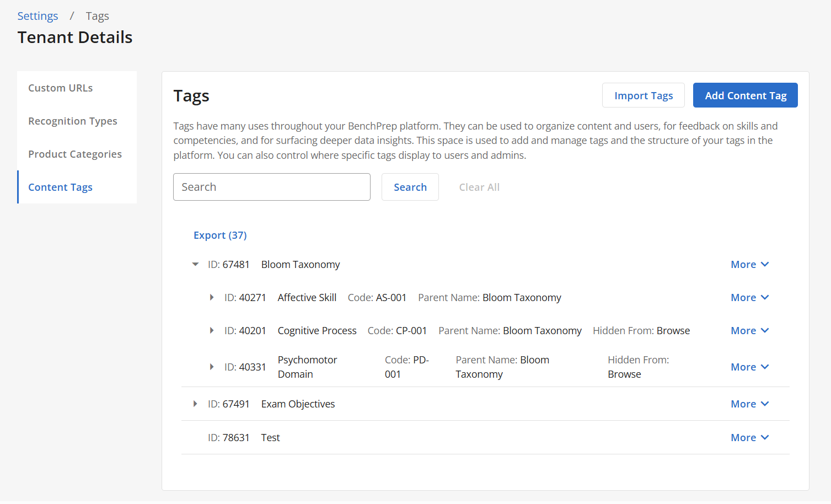831x504 pixels.
Task: Open Custom URLs settings section
Action: 77,88
